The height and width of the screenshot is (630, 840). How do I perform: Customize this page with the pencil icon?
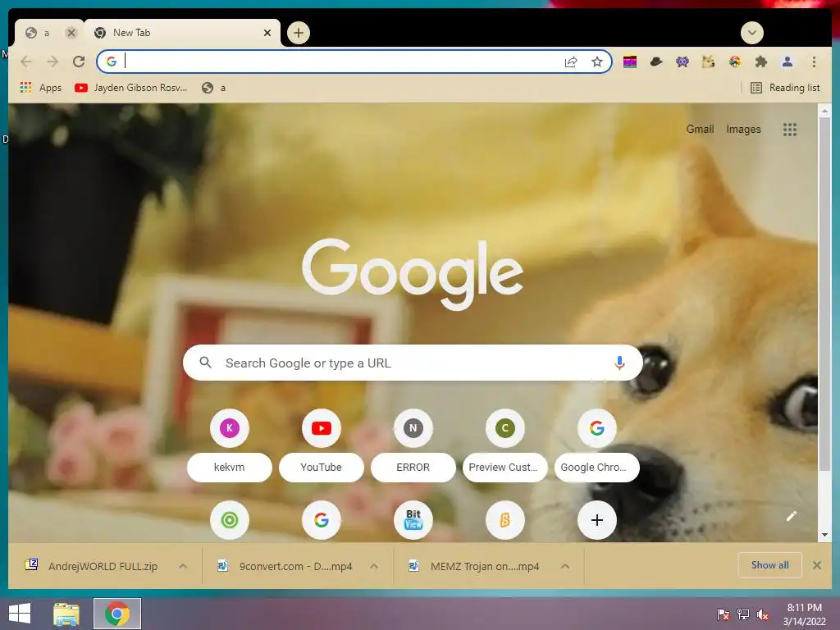pyautogui.click(x=792, y=516)
